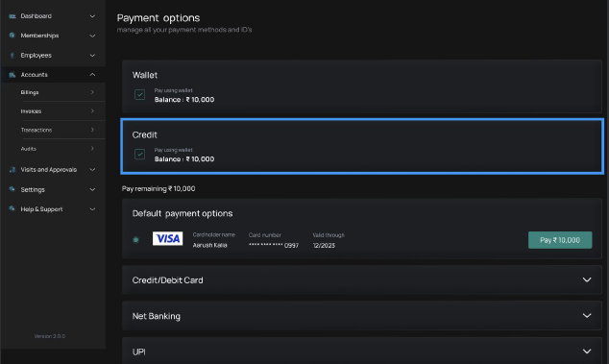Image resolution: width=609 pixels, height=364 pixels.
Task: Open the Dashboard menu item
Action: tap(53, 16)
